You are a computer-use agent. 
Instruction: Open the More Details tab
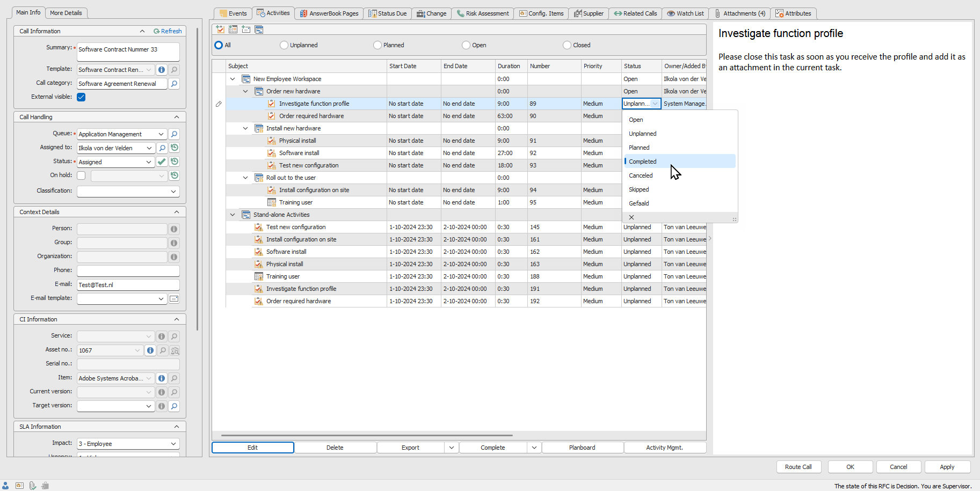(x=66, y=13)
